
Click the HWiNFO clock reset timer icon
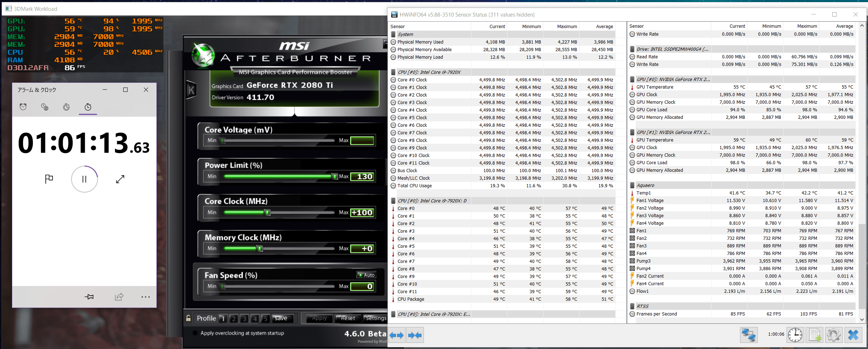point(795,335)
